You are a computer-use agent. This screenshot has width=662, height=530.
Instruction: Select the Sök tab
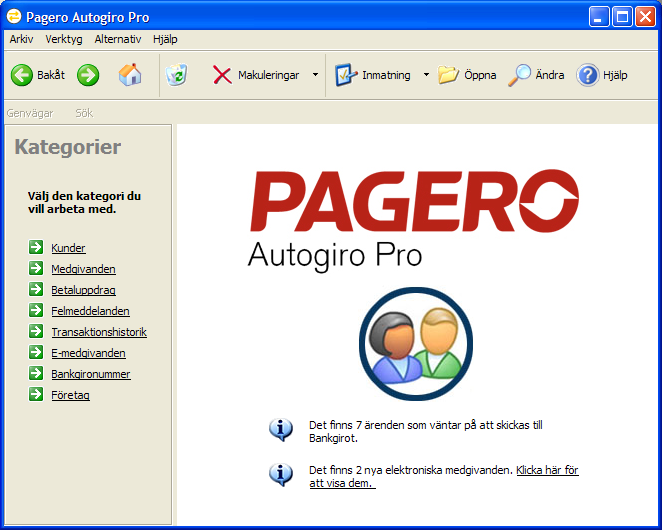(x=84, y=113)
